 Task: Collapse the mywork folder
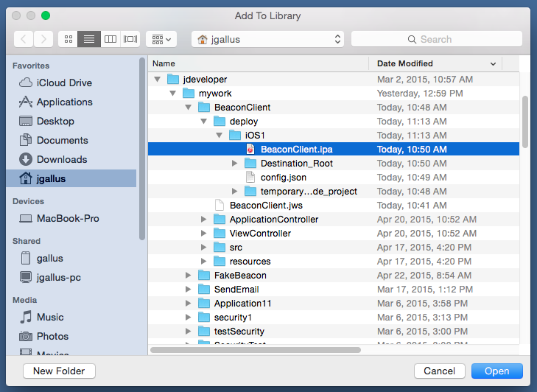(173, 93)
